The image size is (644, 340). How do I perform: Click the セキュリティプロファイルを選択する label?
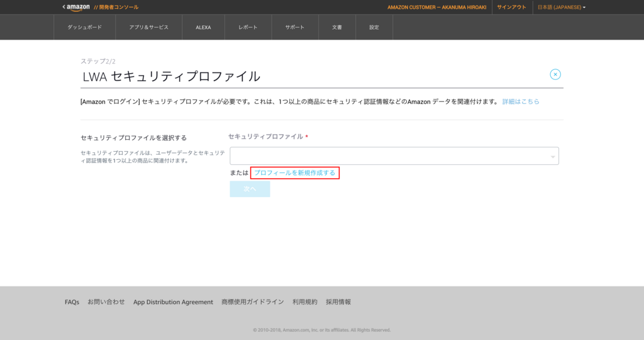coord(133,138)
